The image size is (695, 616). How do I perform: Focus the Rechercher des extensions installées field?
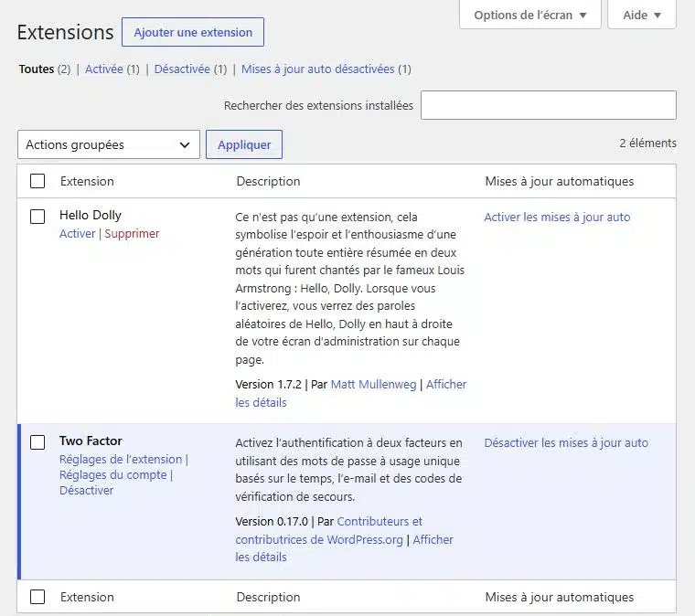(x=549, y=105)
